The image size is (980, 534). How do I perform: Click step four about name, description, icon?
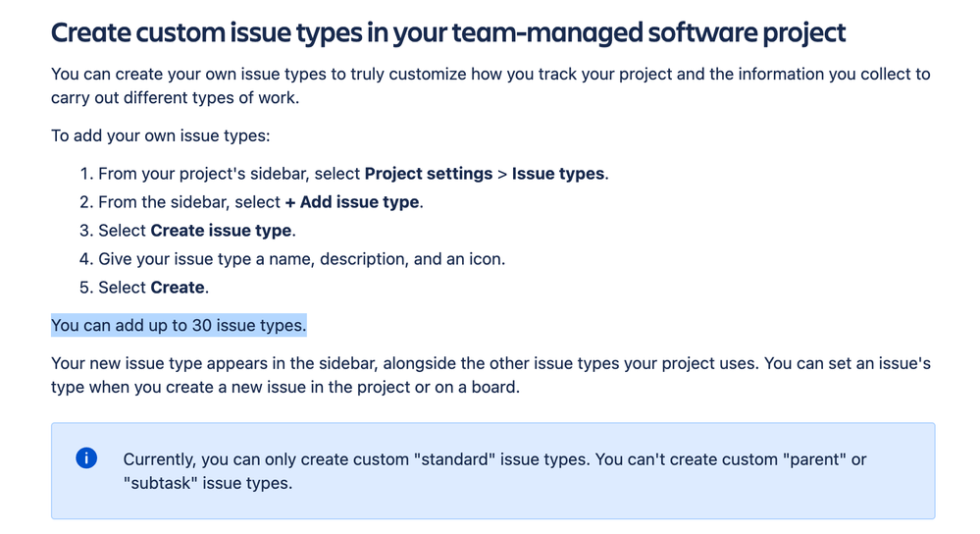pos(292,259)
